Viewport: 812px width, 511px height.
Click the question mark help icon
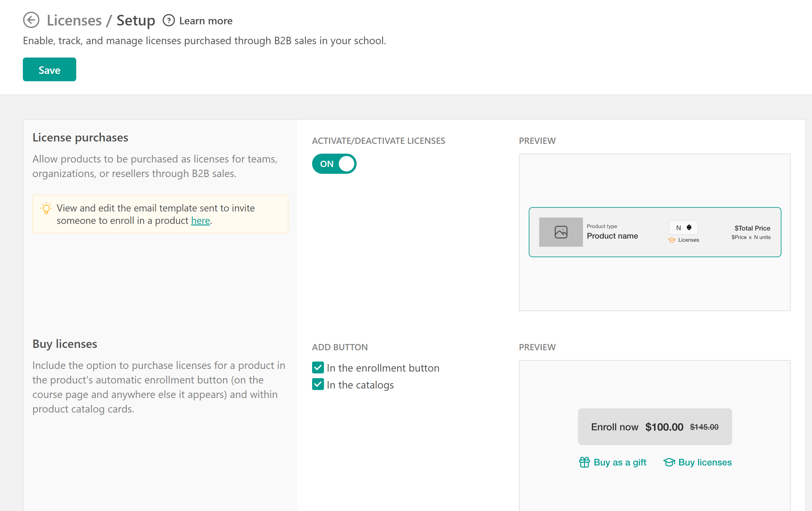(169, 20)
